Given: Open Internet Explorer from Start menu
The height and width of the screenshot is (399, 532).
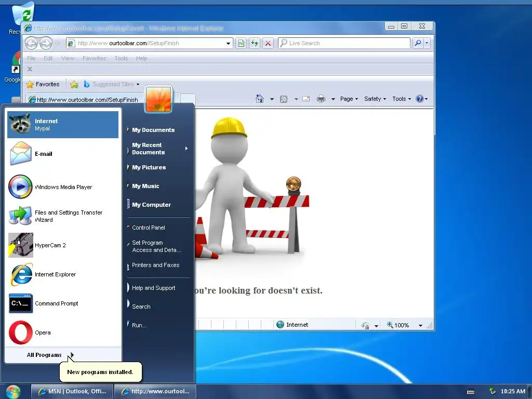Looking at the screenshot, I should pyautogui.click(x=63, y=274).
